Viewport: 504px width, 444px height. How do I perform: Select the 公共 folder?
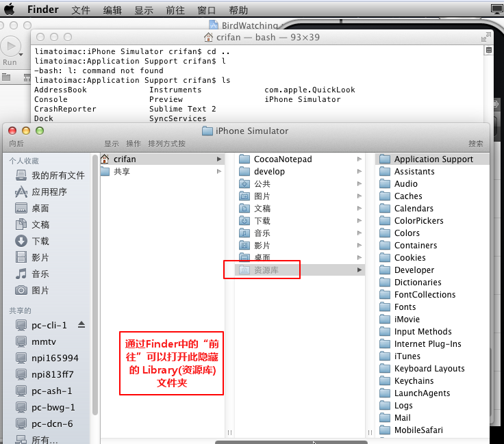pos(300,183)
